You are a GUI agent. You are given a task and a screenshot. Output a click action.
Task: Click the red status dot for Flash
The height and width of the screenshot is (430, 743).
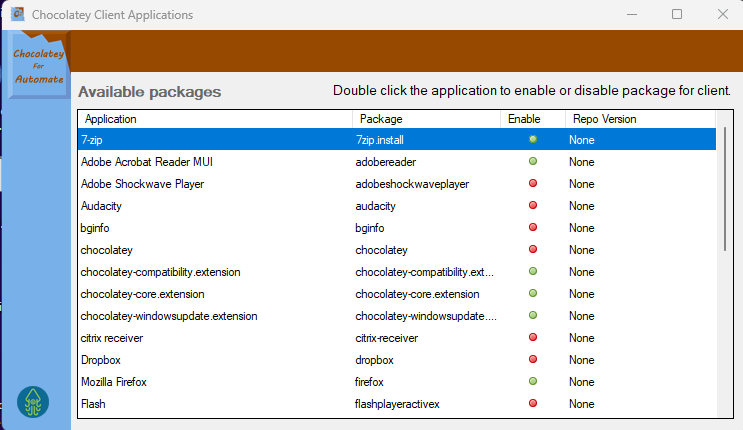click(533, 403)
